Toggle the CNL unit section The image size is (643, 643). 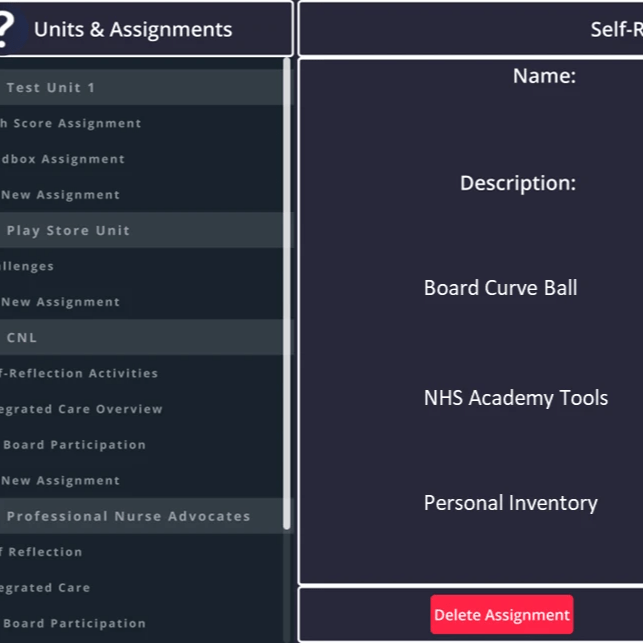[22, 338]
